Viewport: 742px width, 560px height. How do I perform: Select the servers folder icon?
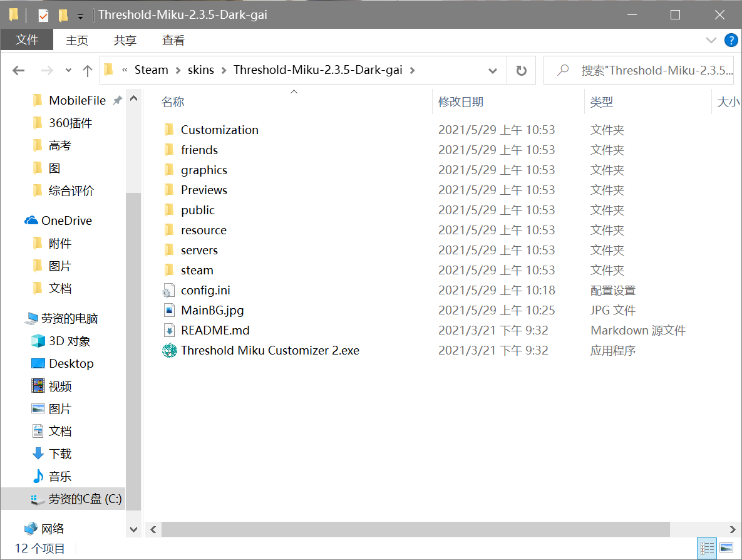tap(169, 250)
